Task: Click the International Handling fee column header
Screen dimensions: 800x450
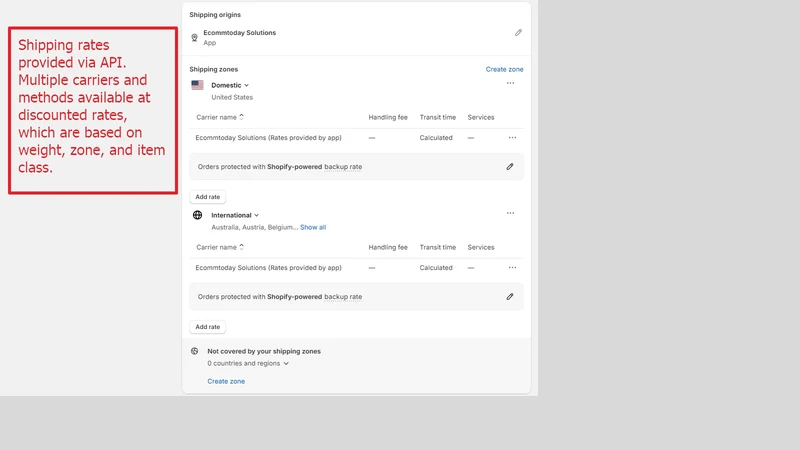Action: pos(388,247)
